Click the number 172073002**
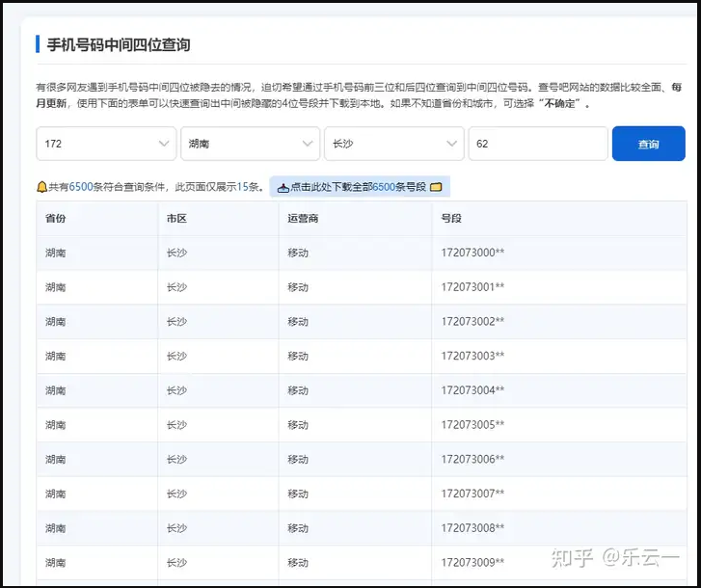701x588 pixels. pos(472,321)
